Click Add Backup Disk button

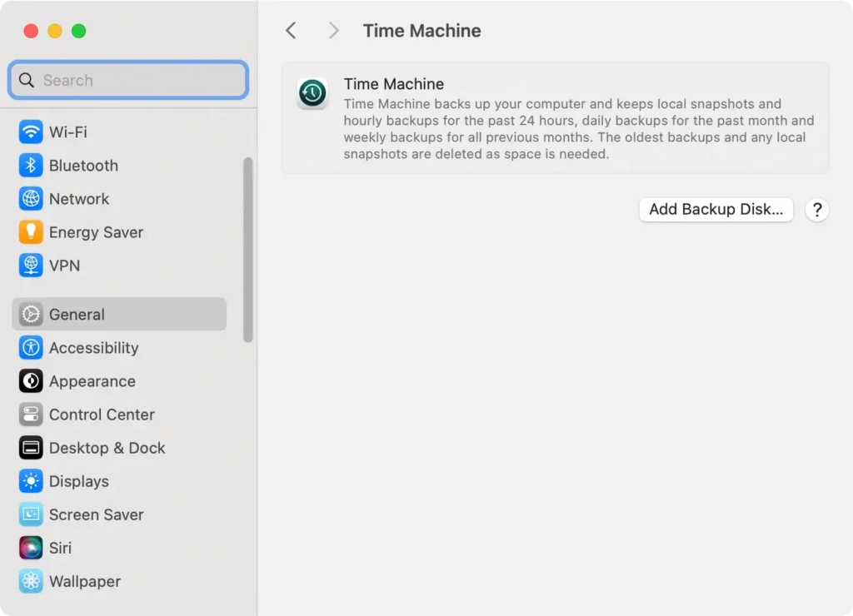[716, 209]
